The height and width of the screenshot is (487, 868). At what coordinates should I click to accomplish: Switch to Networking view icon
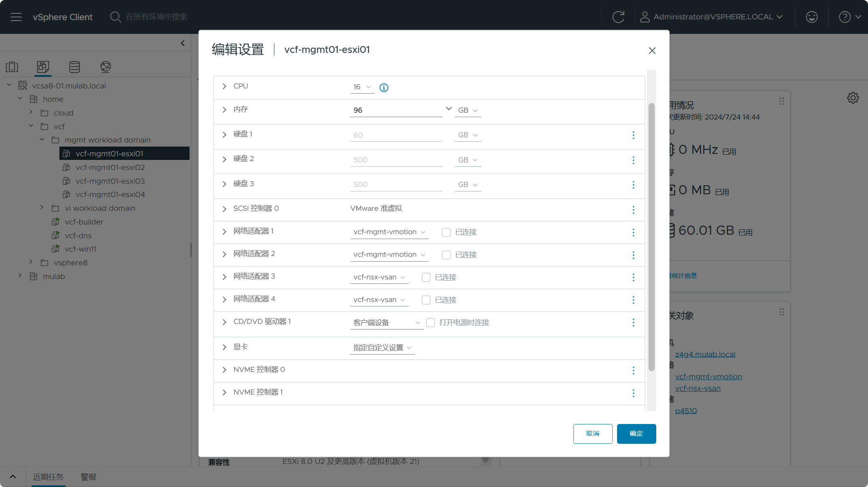click(x=105, y=67)
